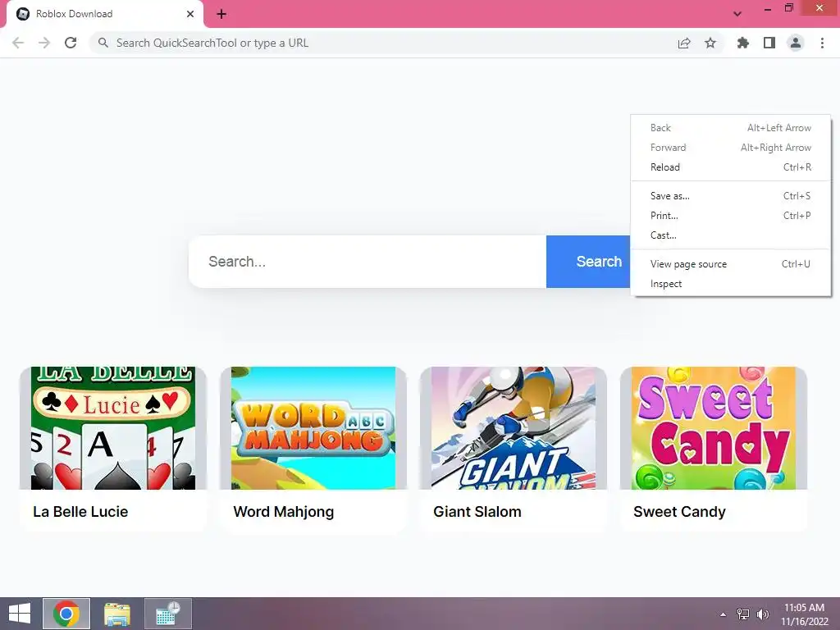Reload the page with the toolbar refresh icon

[x=71, y=43]
